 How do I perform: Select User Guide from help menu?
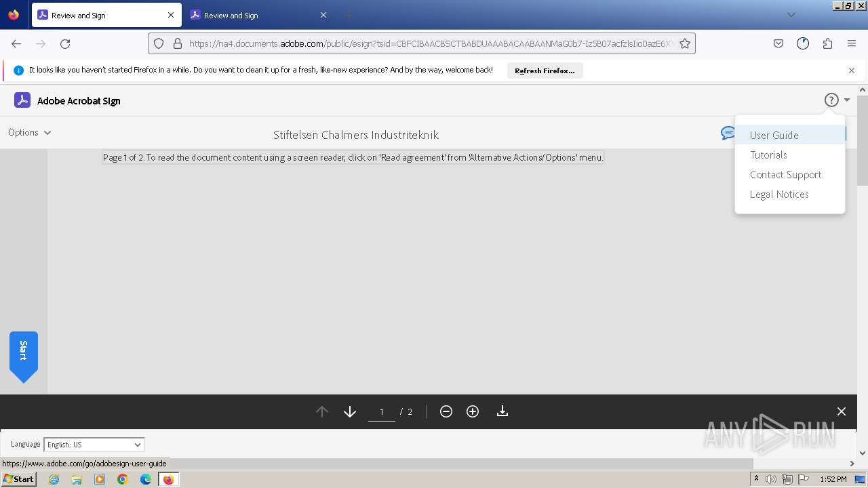pyautogui.click(x=790, y=135)
